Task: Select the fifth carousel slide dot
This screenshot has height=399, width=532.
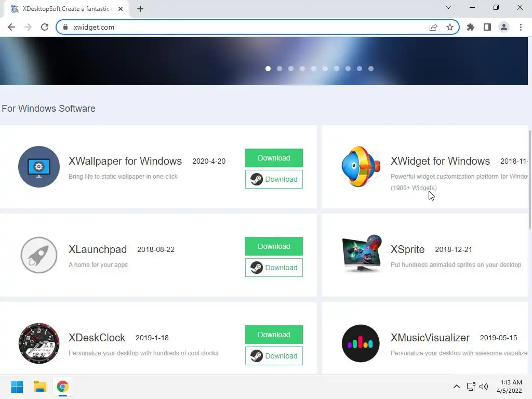Action: click(314, 69)
